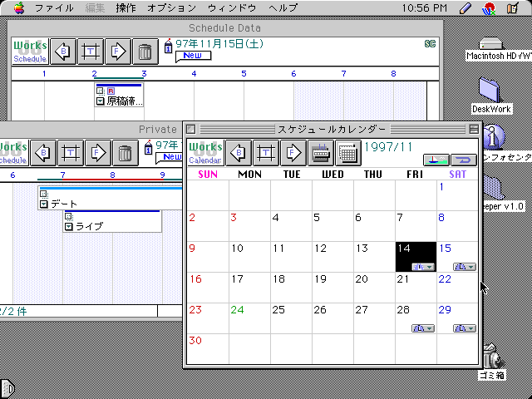Click the T today button in Private window
This screenshot has height=399, width=532.
[x=71, y=153]
